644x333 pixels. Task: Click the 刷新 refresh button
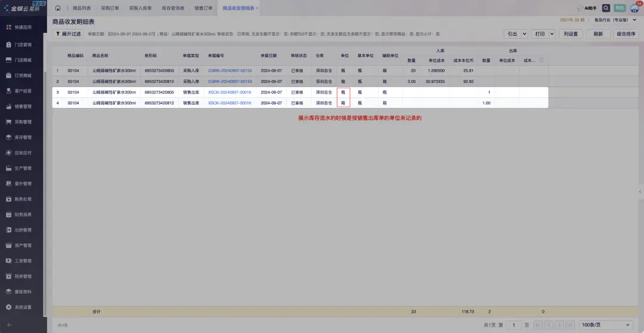598,34
